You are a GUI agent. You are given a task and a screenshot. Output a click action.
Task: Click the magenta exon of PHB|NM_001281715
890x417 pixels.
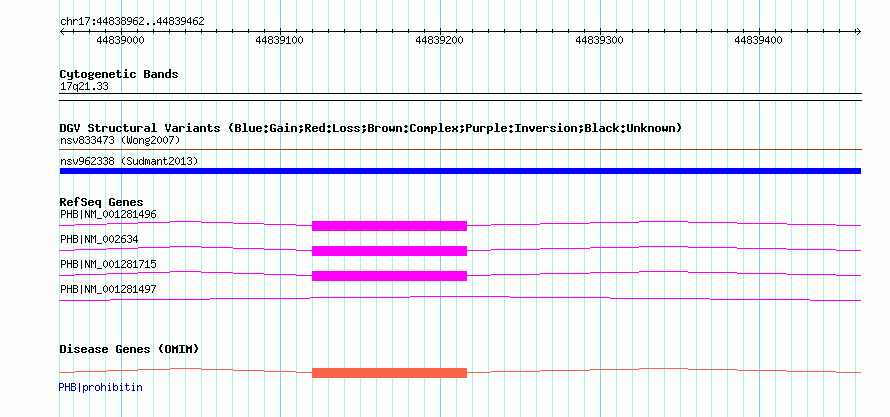[x=389, y=276]
